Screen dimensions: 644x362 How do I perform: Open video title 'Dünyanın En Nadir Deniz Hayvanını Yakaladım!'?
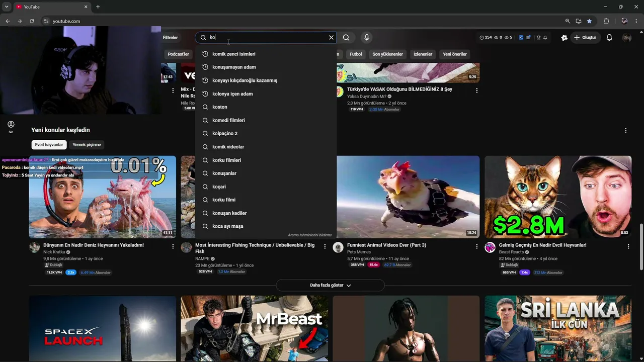(x=94, y=245)
